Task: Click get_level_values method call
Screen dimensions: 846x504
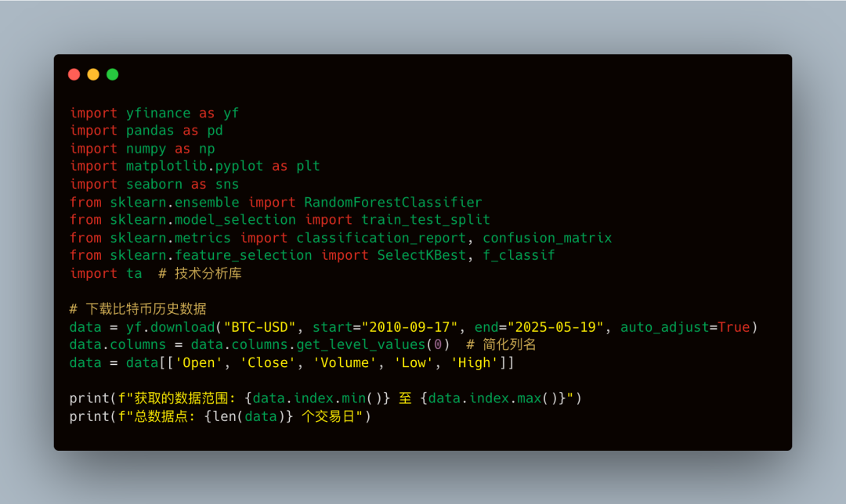Action: 361,345
